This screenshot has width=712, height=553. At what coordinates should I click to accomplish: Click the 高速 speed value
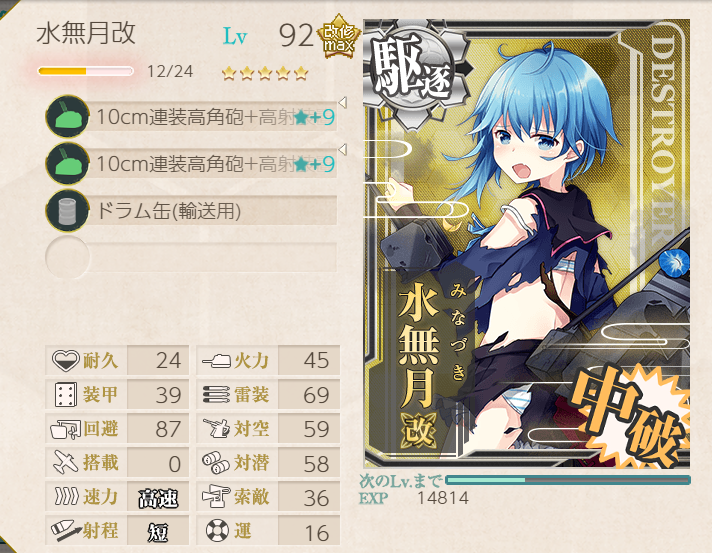[158, 498]
